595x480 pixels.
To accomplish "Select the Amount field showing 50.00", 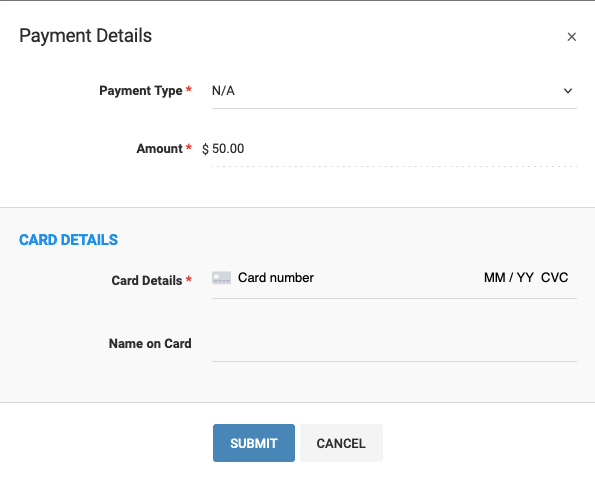I will coord(394,149).
